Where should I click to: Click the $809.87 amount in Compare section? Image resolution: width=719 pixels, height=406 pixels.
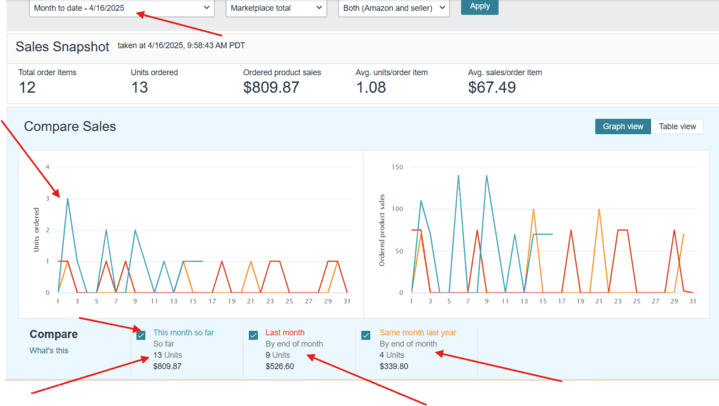click(x=167, y=367)
